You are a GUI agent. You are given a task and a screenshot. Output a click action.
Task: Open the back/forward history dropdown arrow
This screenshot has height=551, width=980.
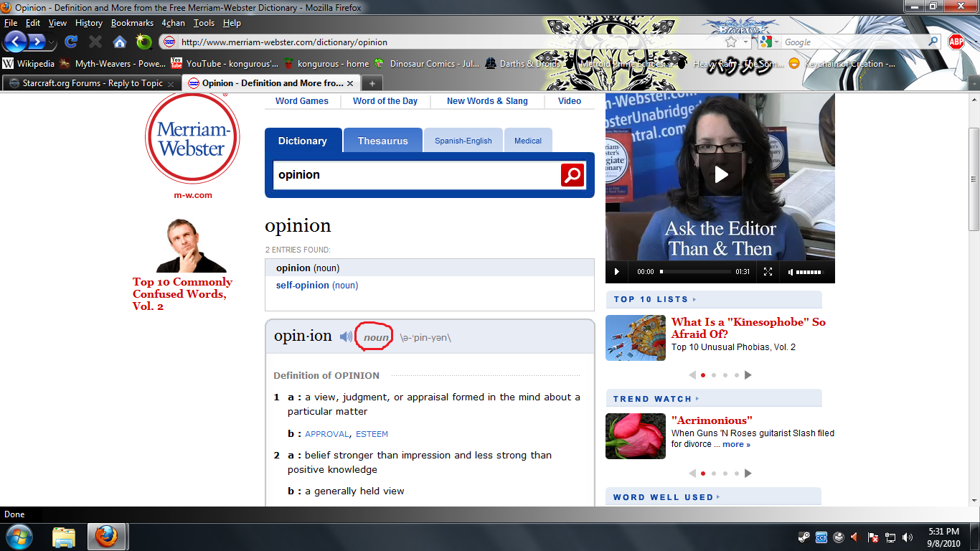point(52,42)
